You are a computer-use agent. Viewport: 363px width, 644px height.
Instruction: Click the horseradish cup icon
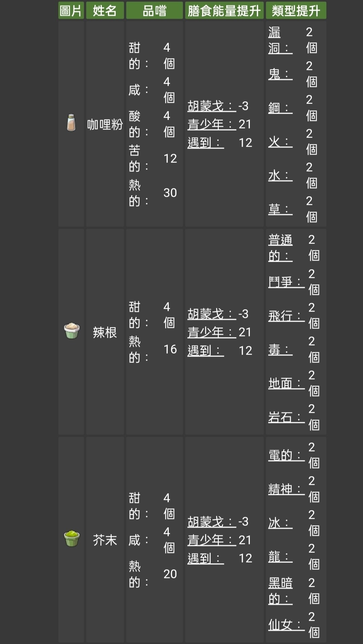(72, 331)
